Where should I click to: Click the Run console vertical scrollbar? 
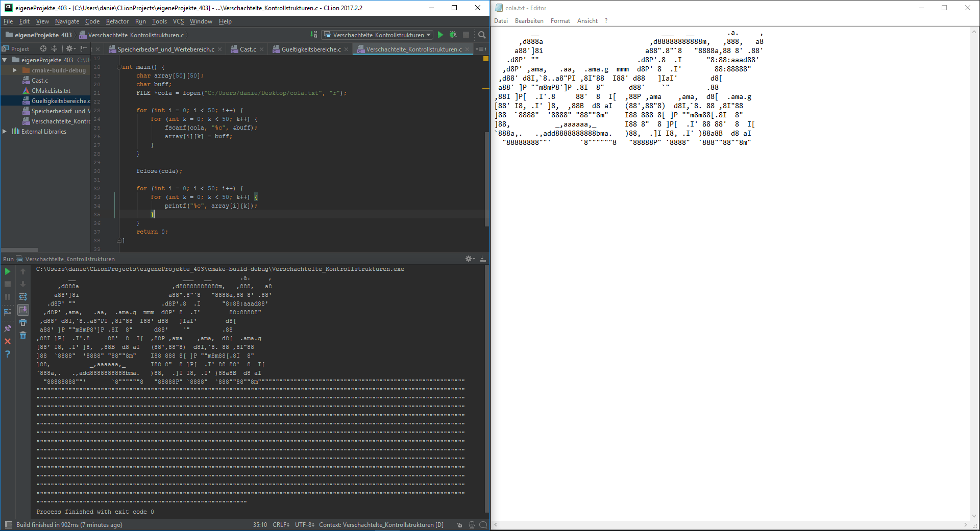pyautogui.click(x=487, y=389)
